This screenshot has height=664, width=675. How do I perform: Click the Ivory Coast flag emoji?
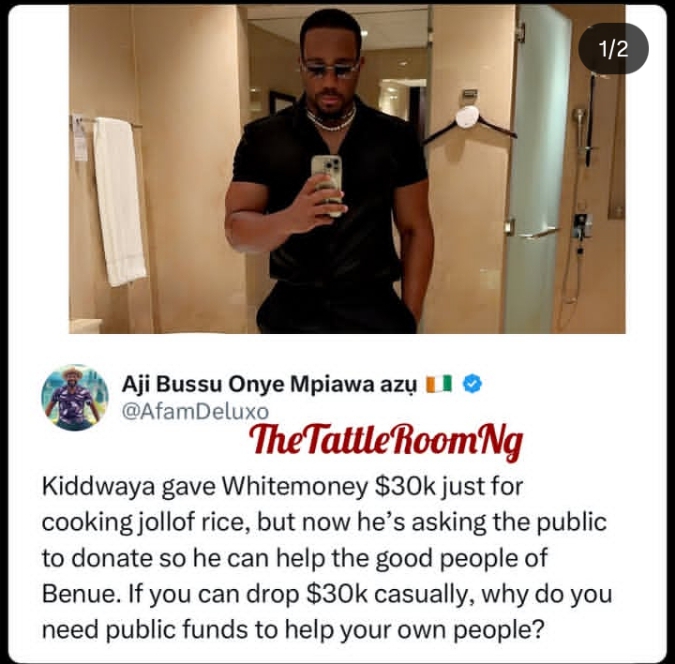point(439,383)
